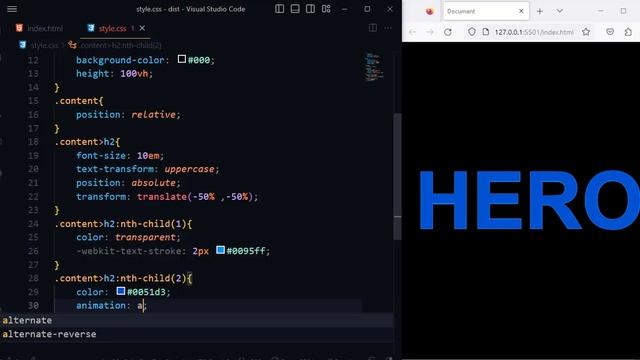The height and width of the screenshot is (360, 640).
Task: Switch to the index.html editor tab
Action: (x=40, y=28)
